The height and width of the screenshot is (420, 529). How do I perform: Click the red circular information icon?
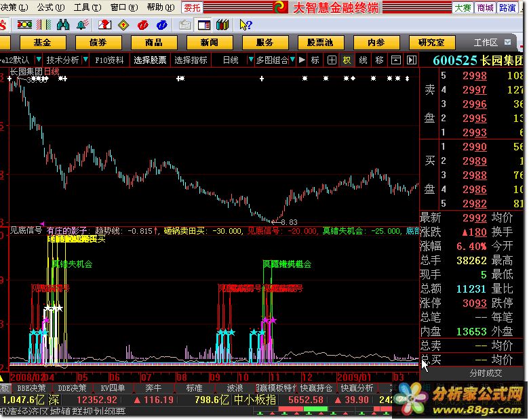(142, 25)
